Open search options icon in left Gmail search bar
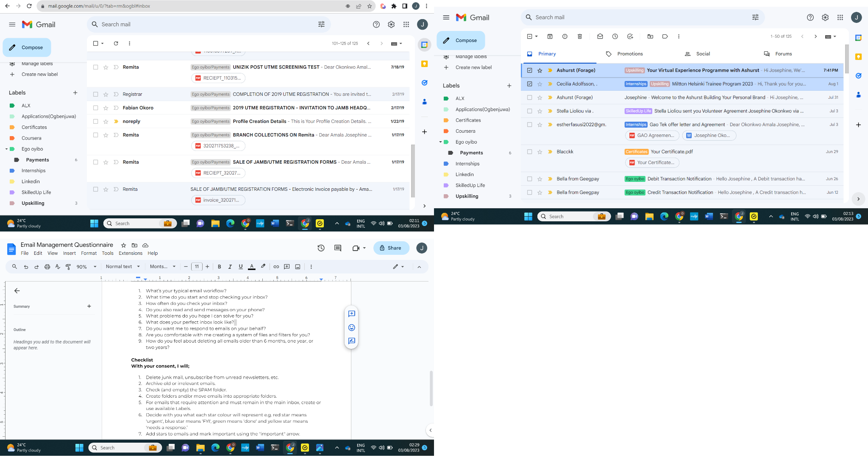The height and width of the screenshot is (463, 868). [321, 24]
